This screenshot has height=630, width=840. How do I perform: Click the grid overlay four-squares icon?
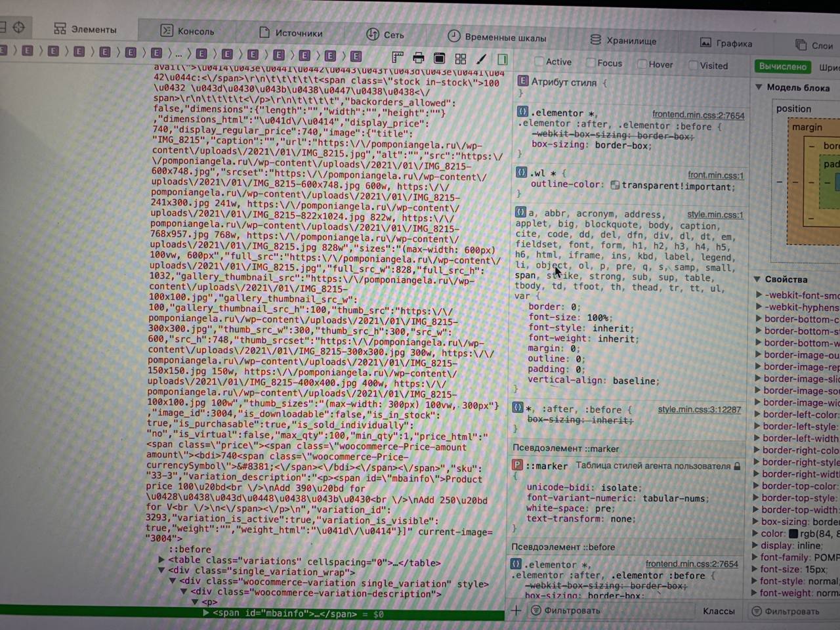point(461,59)
